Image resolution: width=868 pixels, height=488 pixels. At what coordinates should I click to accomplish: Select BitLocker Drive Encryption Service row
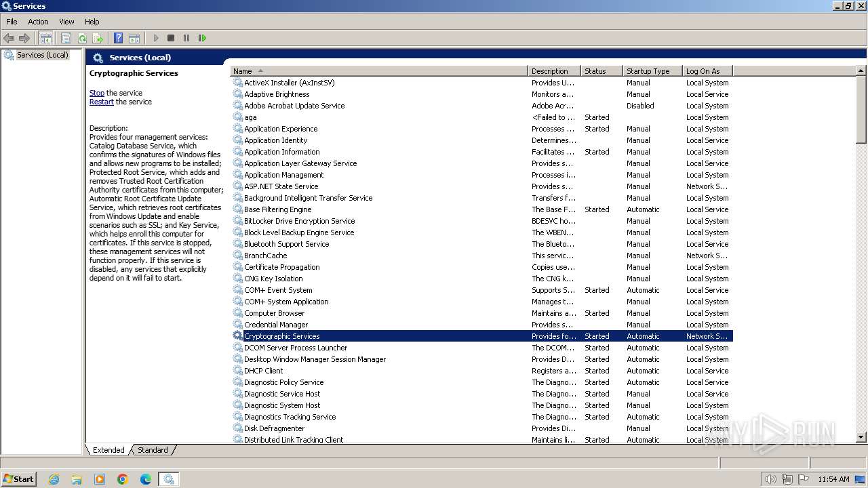point(481,221)
